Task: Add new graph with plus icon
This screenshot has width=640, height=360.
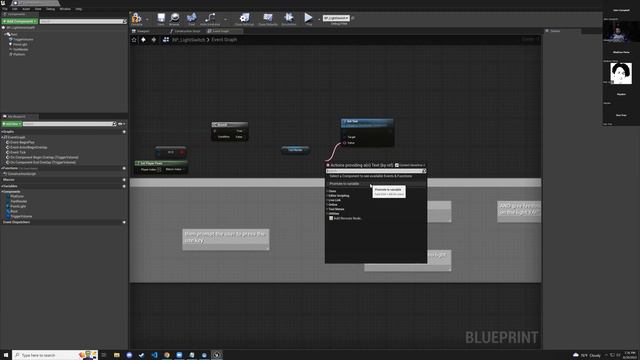Action: pyautogui.click(x=124, y=132)
